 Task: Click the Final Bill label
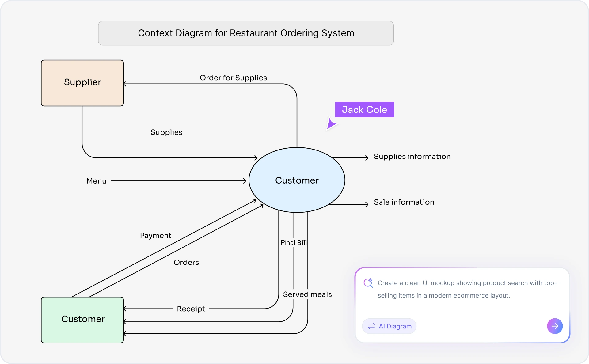(x=293, y=242)
